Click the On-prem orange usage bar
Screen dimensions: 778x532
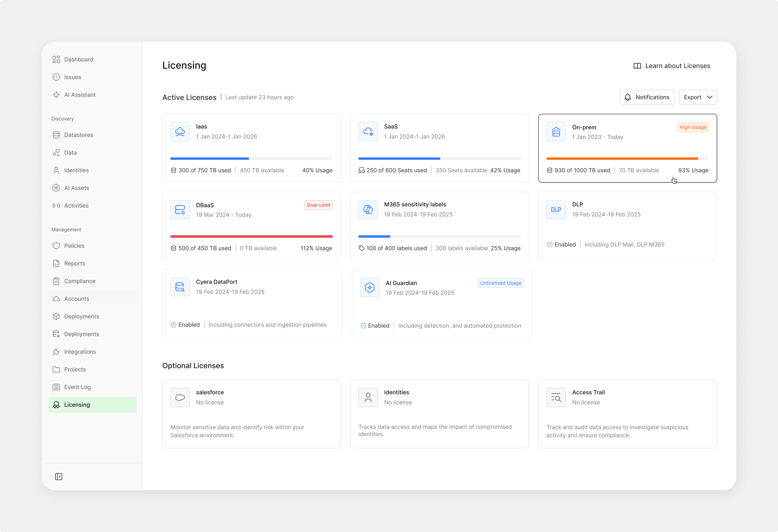tap(627, 159)
